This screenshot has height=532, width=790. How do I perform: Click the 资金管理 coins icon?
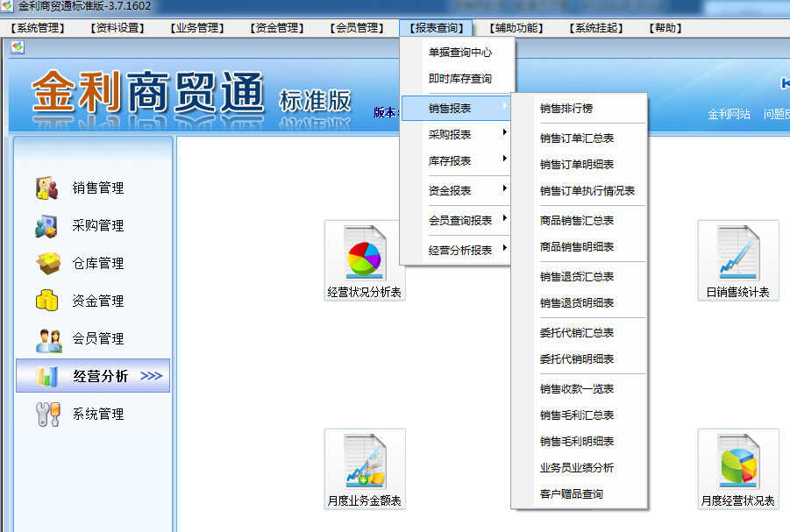pyautogui.click(x=47, y=301)
